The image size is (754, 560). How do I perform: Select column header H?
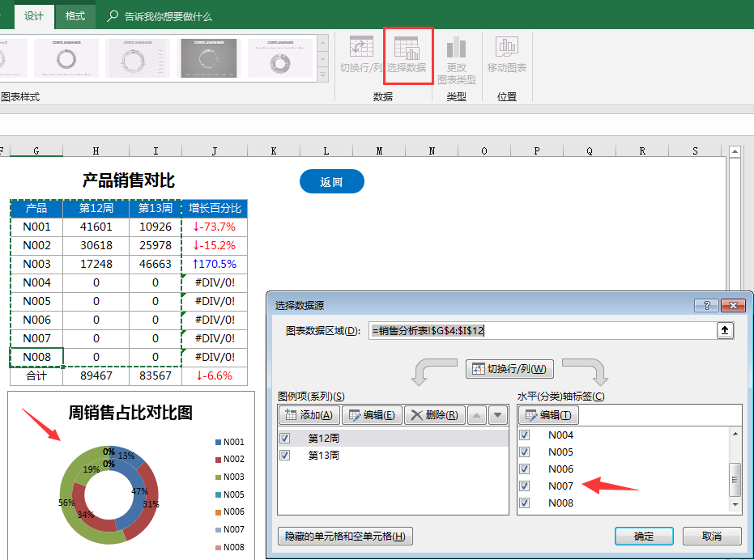(x=96, y=151)
